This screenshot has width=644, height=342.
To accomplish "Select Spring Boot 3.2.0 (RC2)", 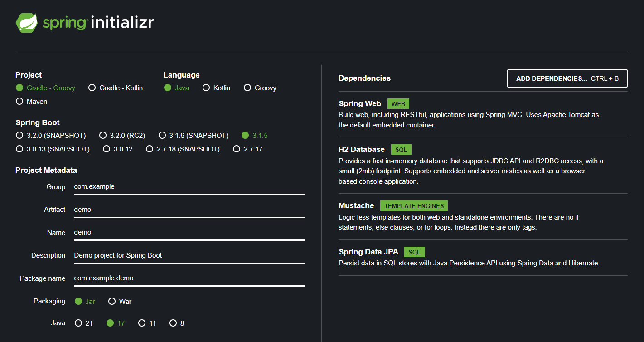I will coord(121,136).
